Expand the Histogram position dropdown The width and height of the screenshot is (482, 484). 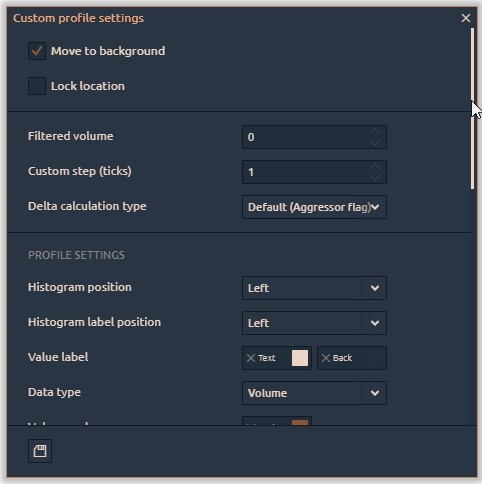314,288
